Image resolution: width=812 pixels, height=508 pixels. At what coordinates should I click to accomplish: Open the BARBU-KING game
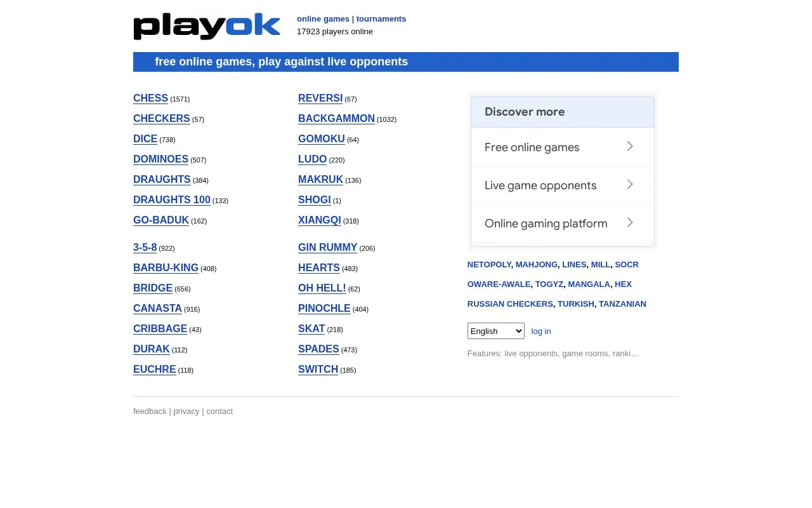166,268
